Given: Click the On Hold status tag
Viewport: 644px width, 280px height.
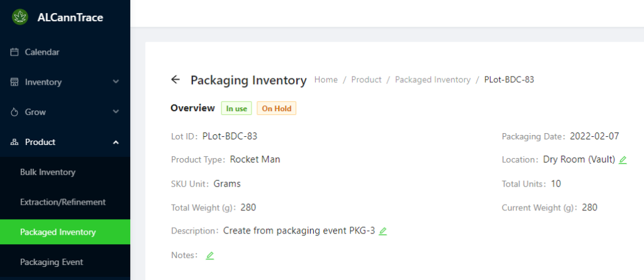Looking at the screenshot, I should (277, 109).
